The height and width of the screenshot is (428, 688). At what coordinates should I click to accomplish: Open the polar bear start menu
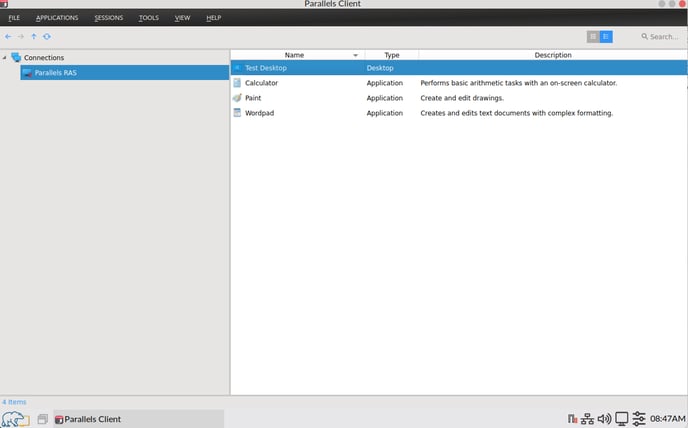click(x=15, y=419)
